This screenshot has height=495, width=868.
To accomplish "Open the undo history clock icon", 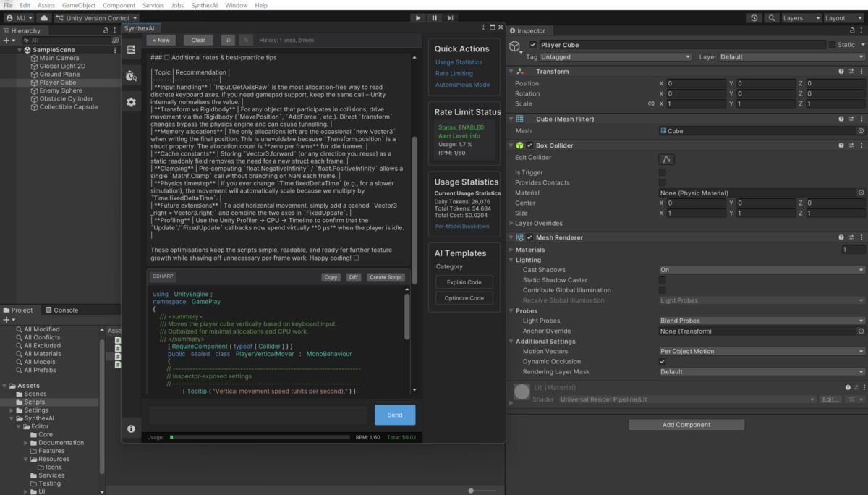I will point(754,18).
